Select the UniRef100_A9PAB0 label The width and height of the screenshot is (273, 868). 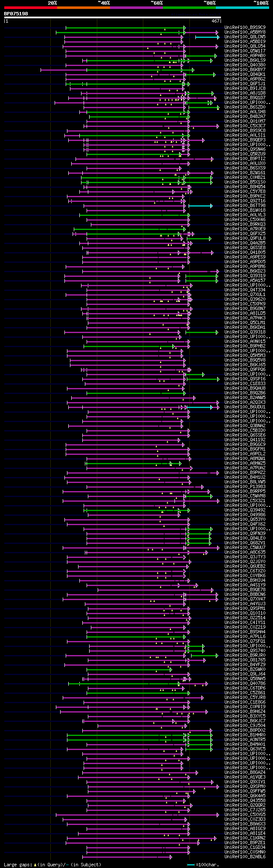(x=245, y=55)
